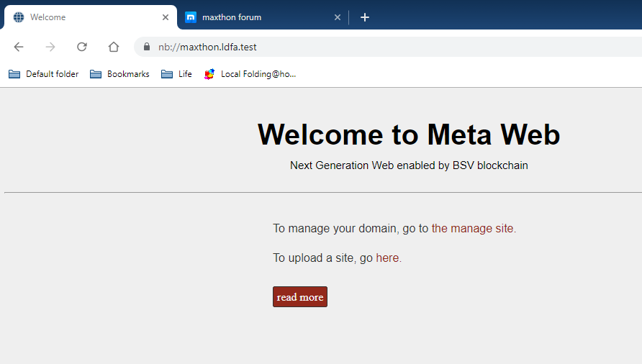The width and height of the screenshot is (642, 364).
Task: Select the Welcome tab
Action: coord(86,17)
